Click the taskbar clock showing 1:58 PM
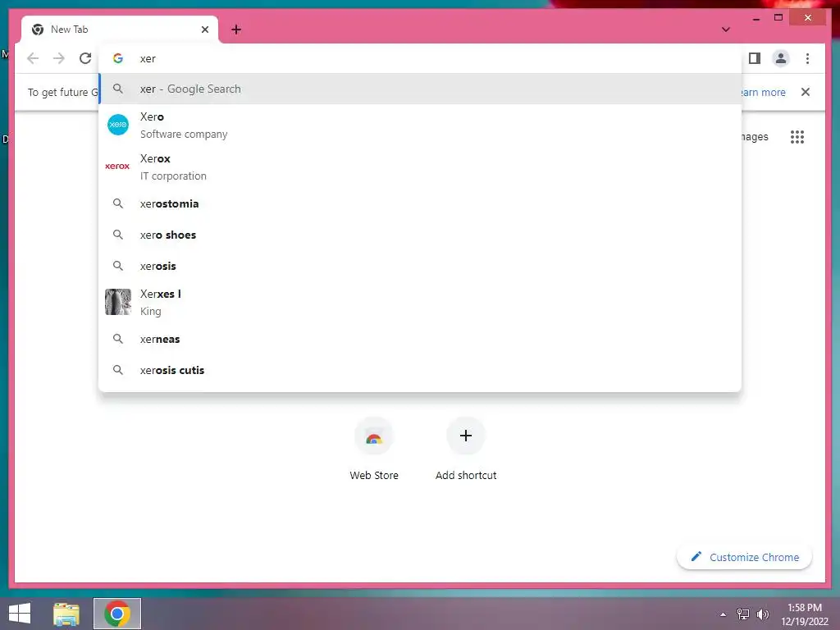840x630 pixels. 805,614
